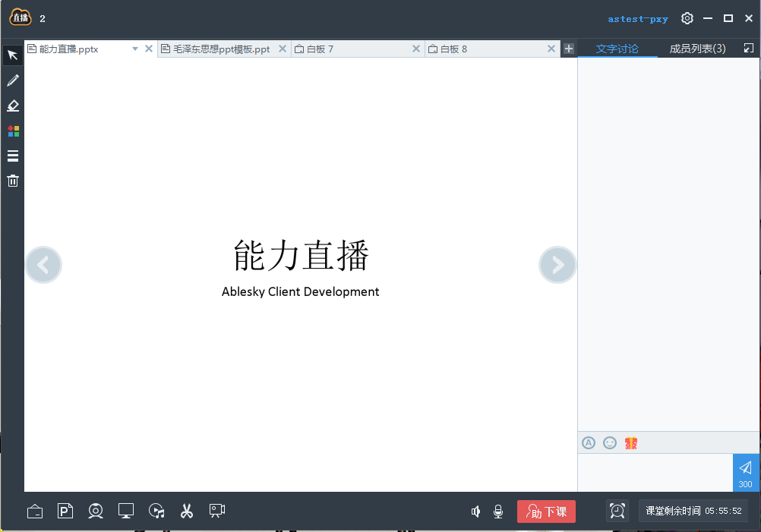Select the eraser tool

tap(13, 105)
